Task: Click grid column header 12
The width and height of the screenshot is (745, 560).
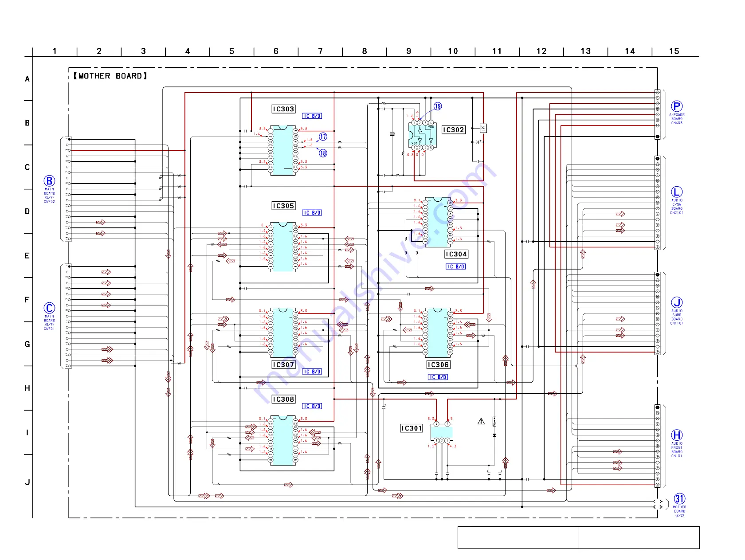Action: pyautogui.click(x=541, y=51)
